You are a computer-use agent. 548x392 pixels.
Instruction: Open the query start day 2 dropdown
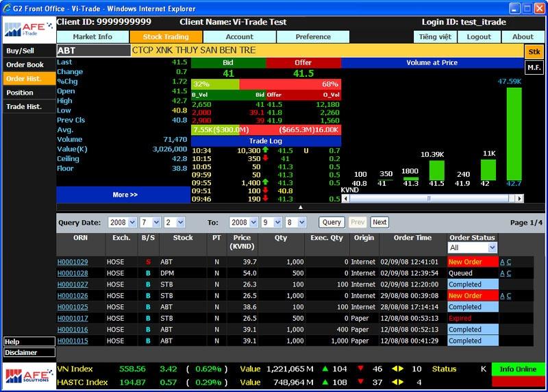[x=175, y=223]
